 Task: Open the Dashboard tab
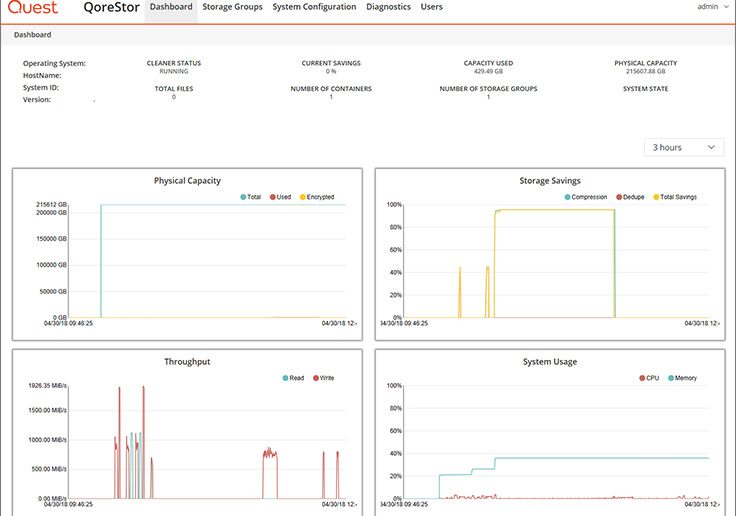point(171,7)
